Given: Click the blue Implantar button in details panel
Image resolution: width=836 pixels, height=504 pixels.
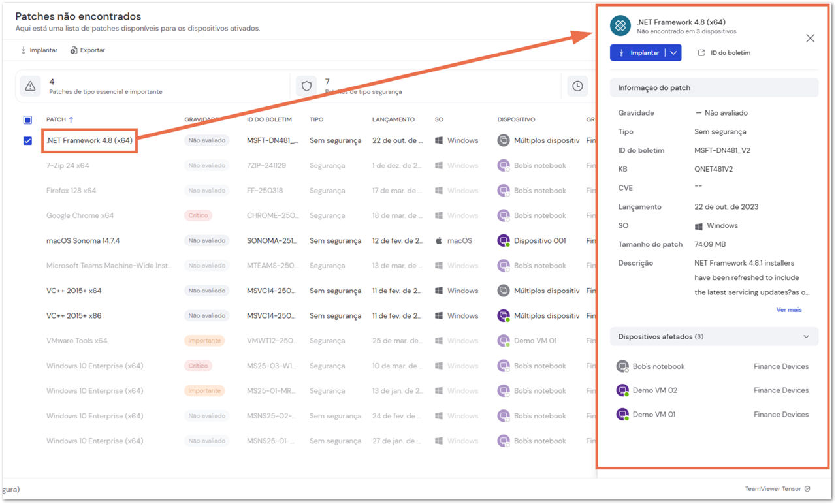Looking at the screenshot, I should (638, 53).
